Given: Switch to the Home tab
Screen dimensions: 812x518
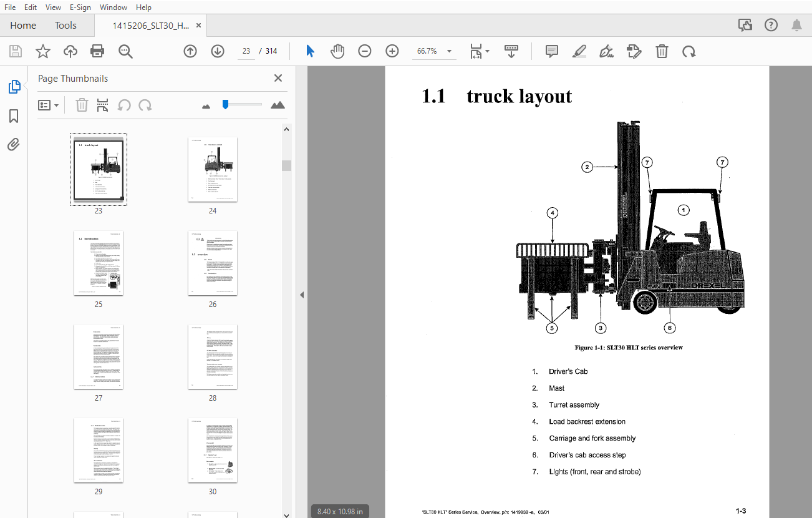Looking at the screenshot, I should [23, 25].
